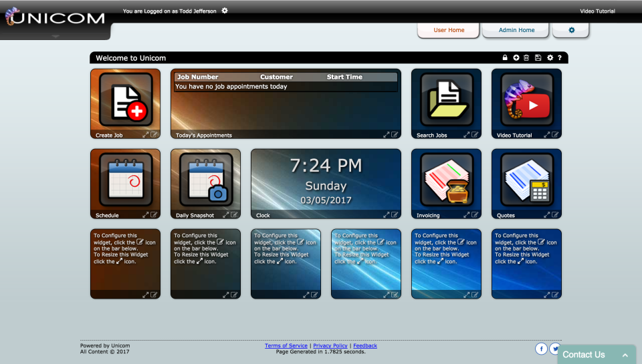Image resolution: width=642 pixels, height=364 pixels.
Task: Open the Video Tutorial link at top right
Action: pyautogui.click(x=597, y=11)
